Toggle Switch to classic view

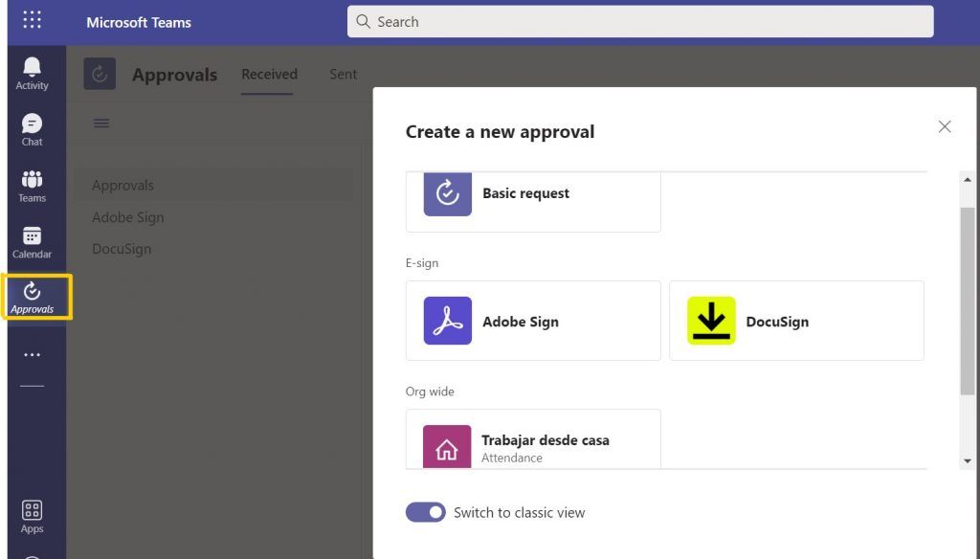[426, 512]
